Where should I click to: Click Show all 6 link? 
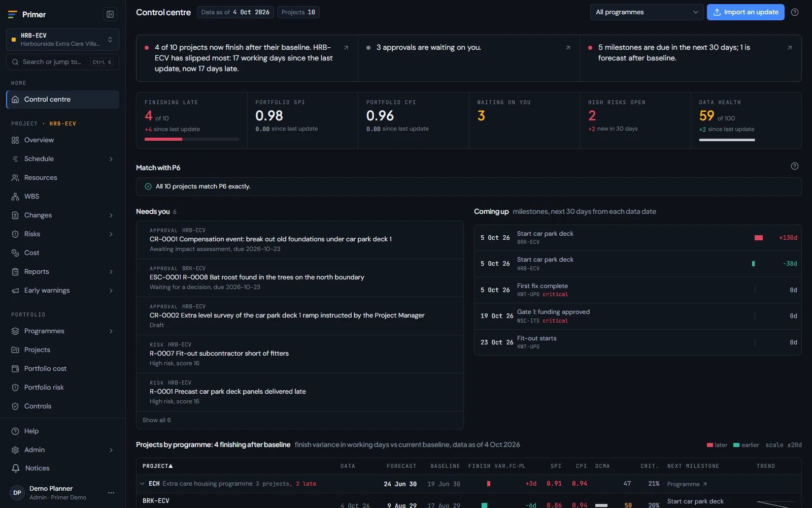(157, 420)
